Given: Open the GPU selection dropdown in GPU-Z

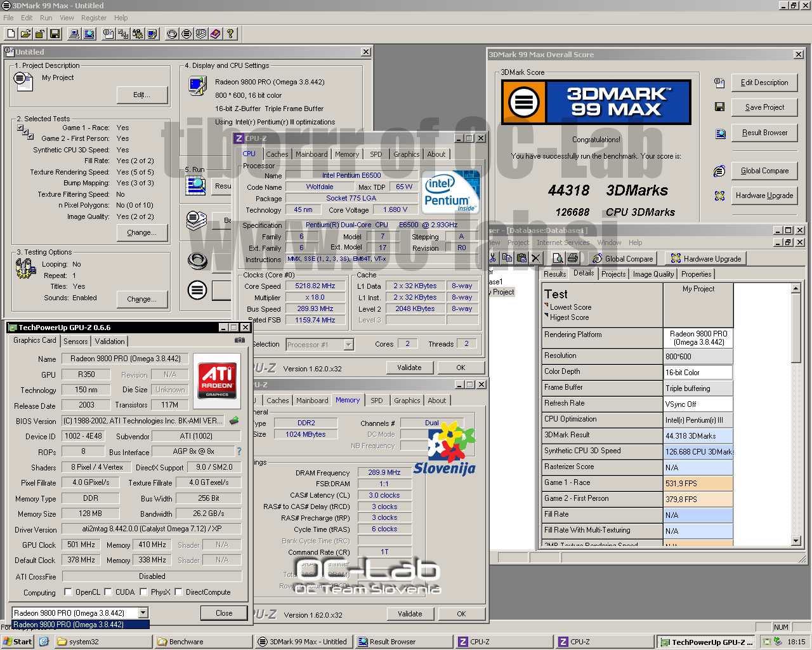Looking at the screenshot, I should (x=143, y=613).
